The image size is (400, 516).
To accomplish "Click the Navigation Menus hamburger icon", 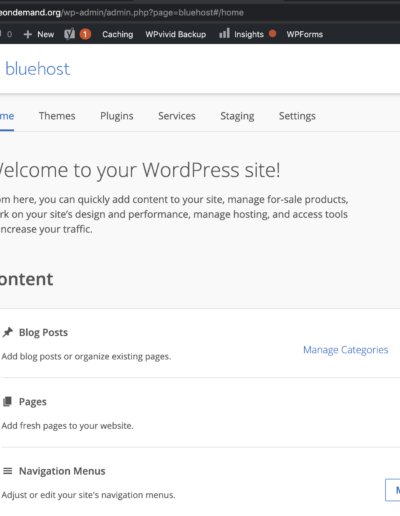I will [x=8, y=471].
